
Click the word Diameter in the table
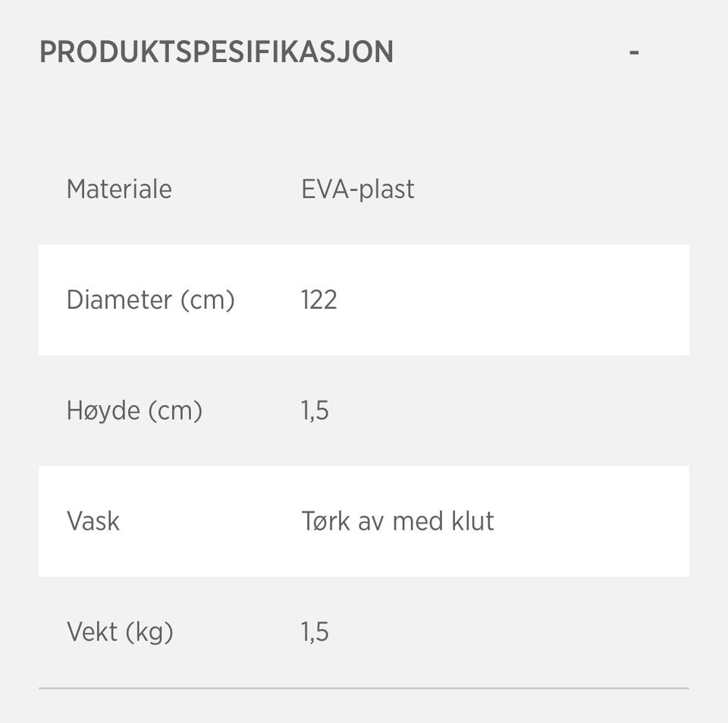click(x=119, y=300)
